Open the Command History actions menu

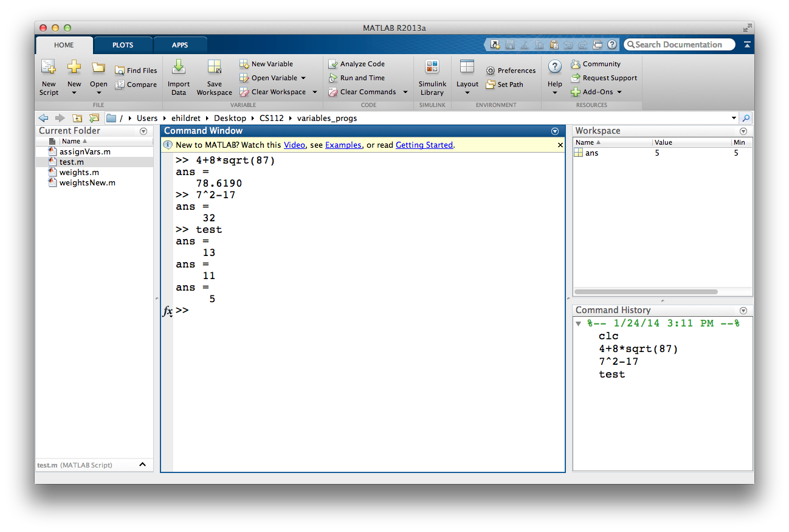[743, 311]
